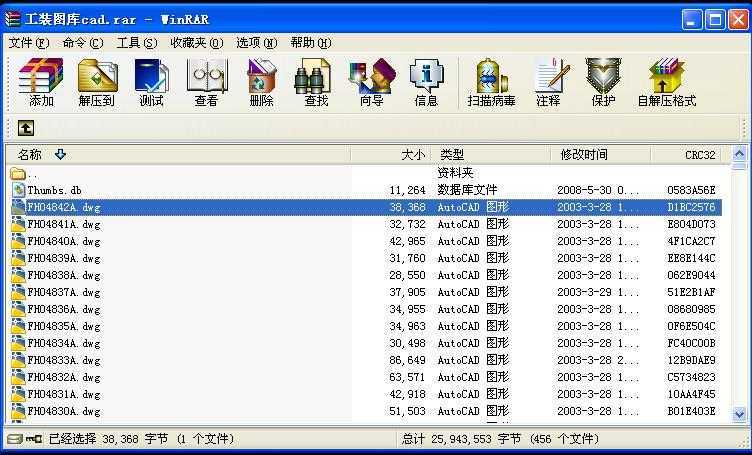
Task: Click the drive icon in status bar
Action: click(15, 439)
